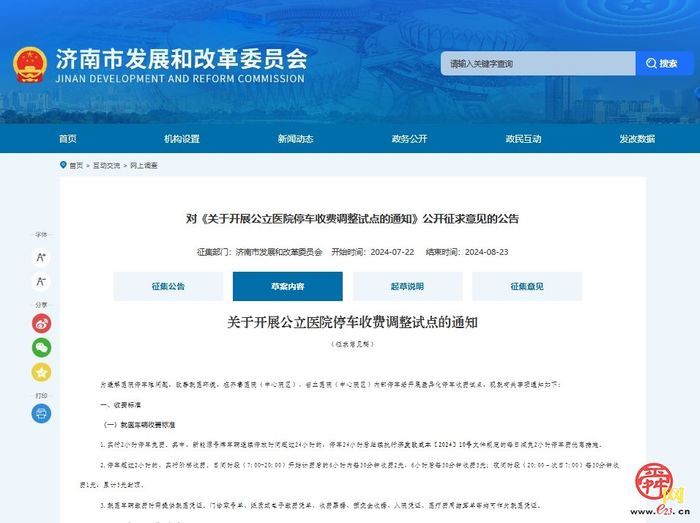Switch to 征集意见 tab

click(x=527, y=286)
